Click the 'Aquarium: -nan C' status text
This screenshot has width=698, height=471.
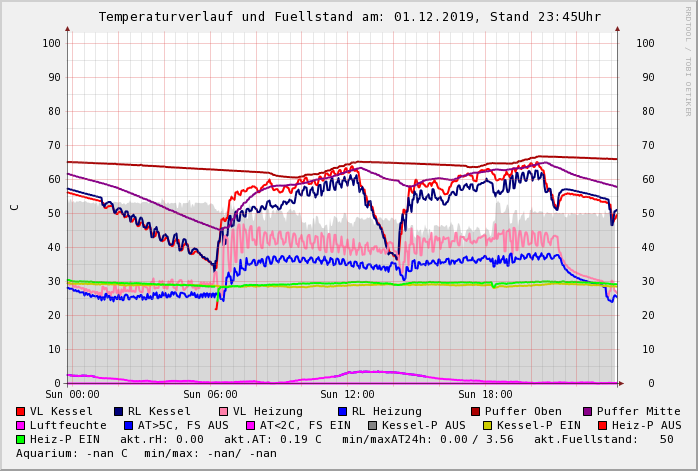click(72, 453)
